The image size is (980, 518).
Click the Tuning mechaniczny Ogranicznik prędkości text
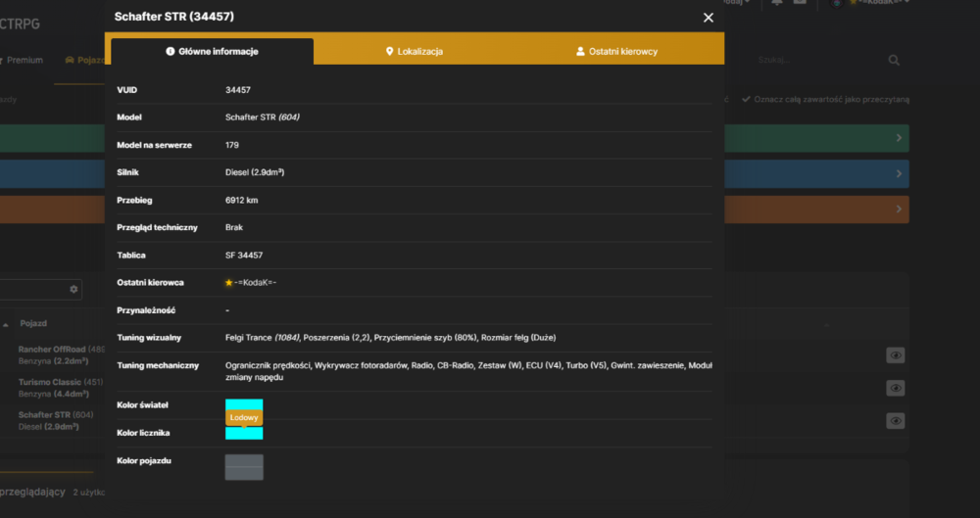[x=268, y=365]
